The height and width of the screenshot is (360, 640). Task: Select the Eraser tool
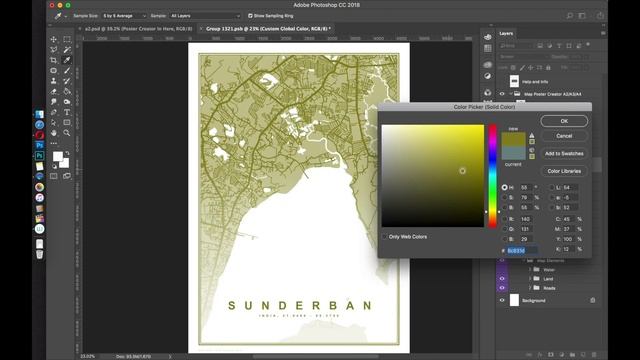point(53,91)
